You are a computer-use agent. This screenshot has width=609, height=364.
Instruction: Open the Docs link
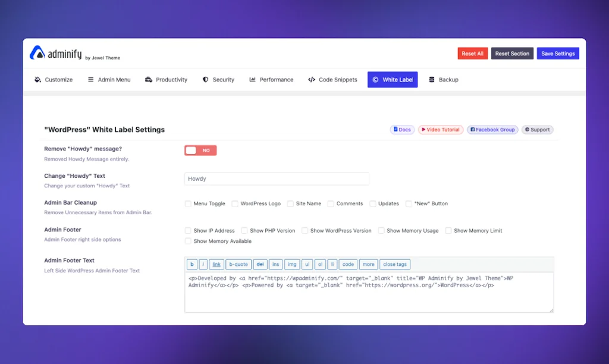pyautogui.click(x=402, y=129)
